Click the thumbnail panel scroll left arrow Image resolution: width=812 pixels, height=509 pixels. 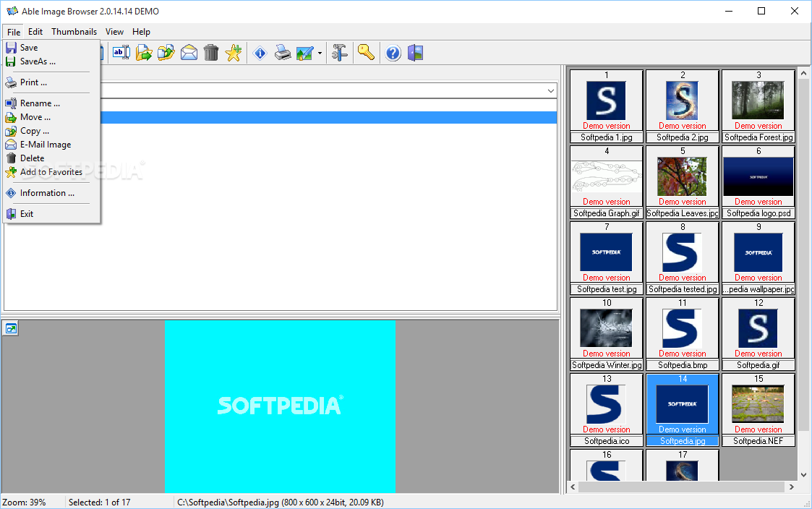pos(573,487)
